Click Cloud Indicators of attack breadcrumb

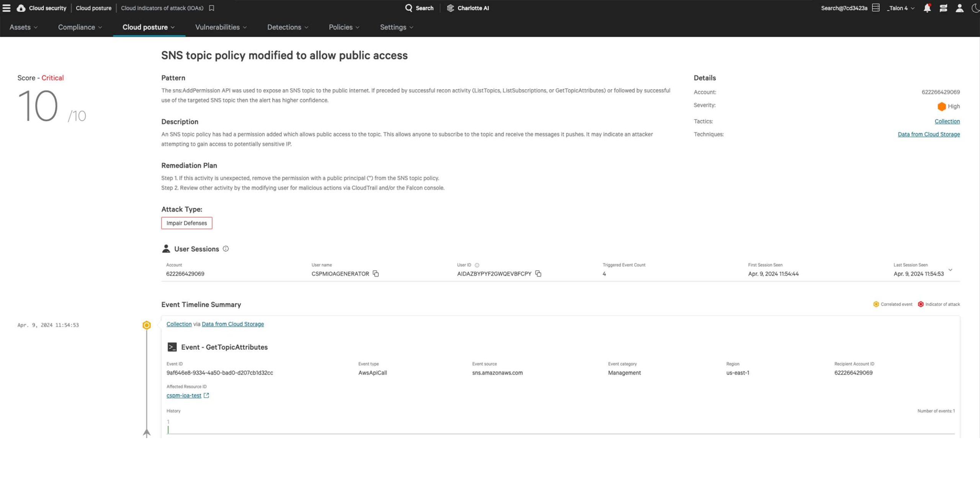(x=162, y=8)
